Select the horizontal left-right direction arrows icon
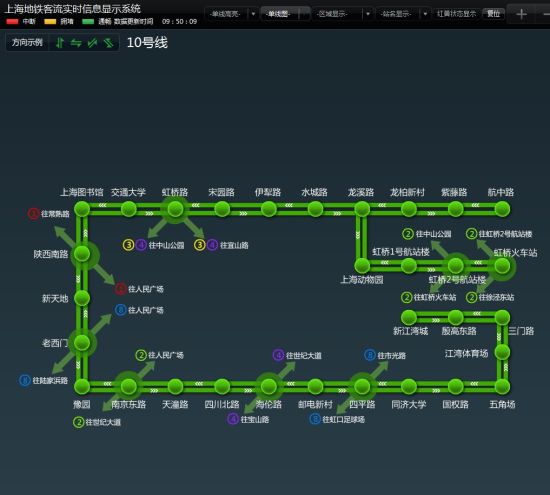The image size is (550, 495). pos(76,43)
